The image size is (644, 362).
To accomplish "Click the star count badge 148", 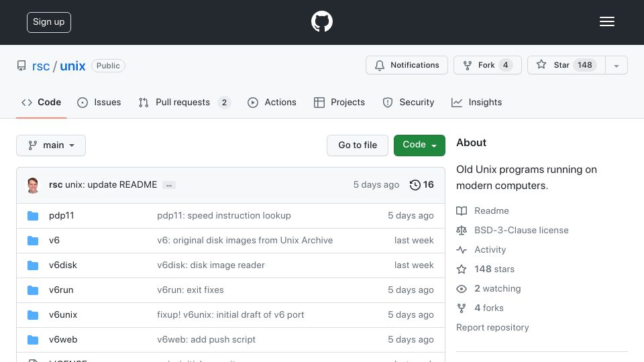I will (x=585, y=65).
